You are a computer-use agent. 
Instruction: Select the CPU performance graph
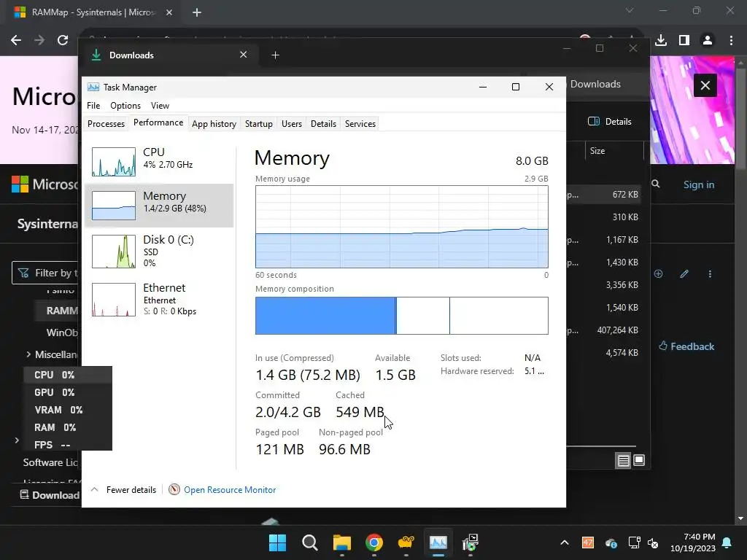[x=114, y=162]
